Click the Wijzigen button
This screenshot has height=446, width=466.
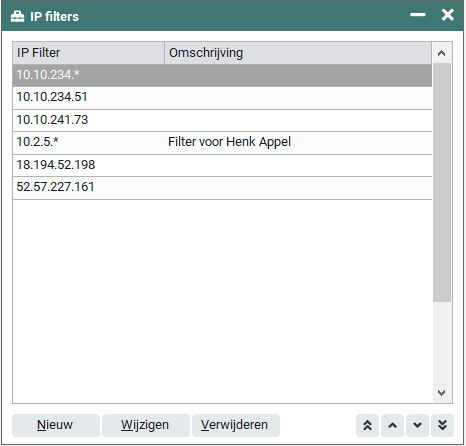click(x=146, y=425)
